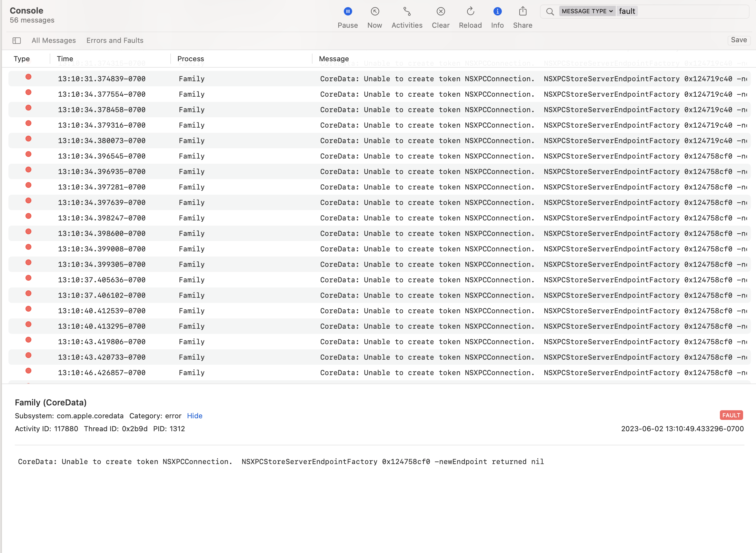756x553 pixels.
Task: Jump to newest messages with Now
Action: click(x=374, y=12)
